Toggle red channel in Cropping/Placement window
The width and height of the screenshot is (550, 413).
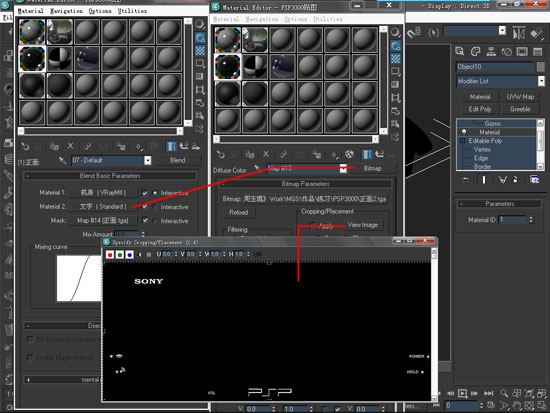pyautogui.click(x=110, y=255)
